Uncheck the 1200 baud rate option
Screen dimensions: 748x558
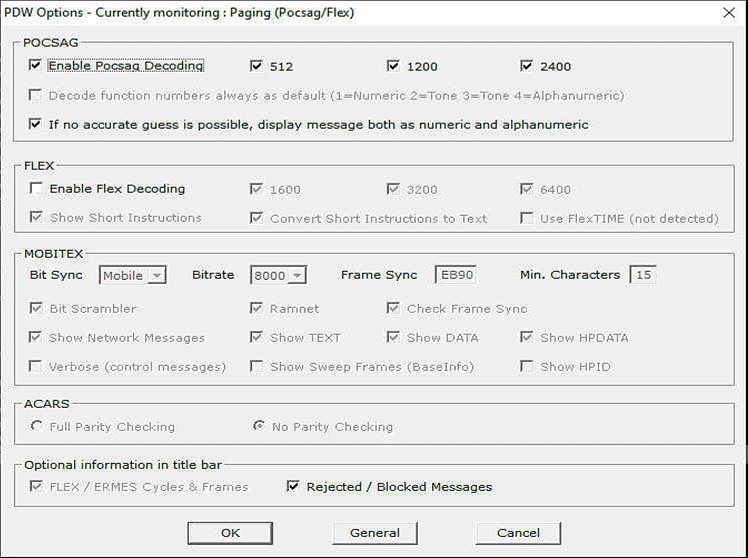[x=393, y=66]
